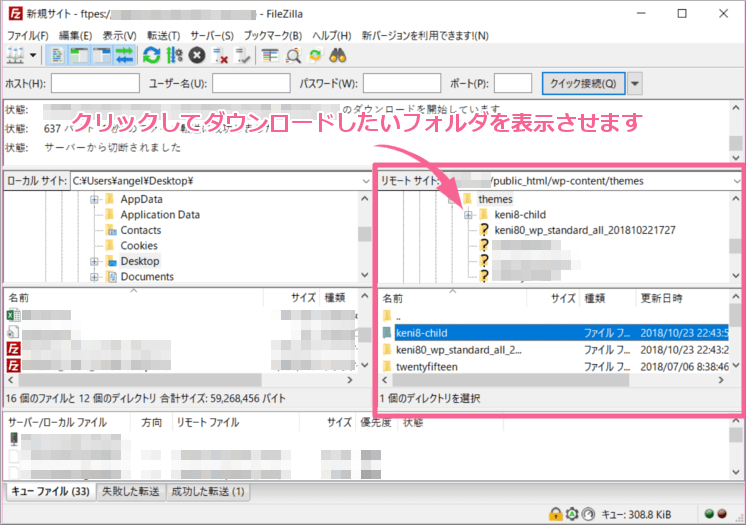Toggle the message log display

[x=58, y=56]
